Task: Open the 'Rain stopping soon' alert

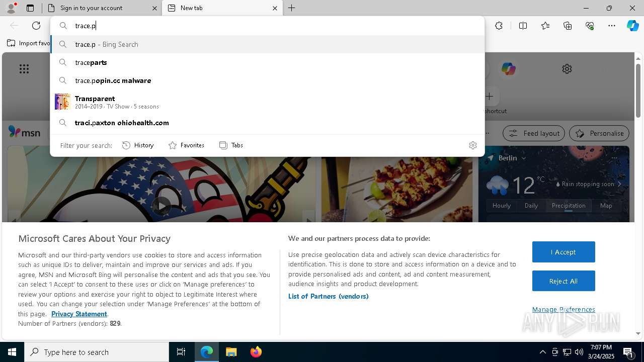Action: (x=589, y=184)
